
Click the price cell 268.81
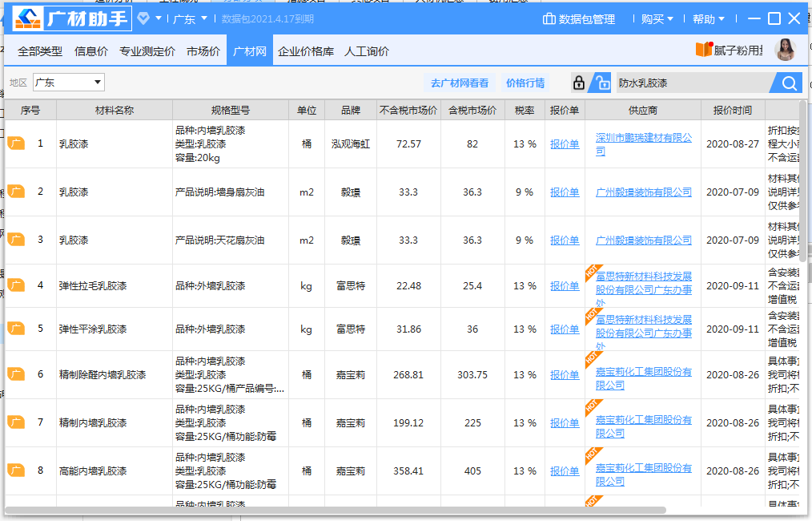pyautogui.click(x=408, y=375)
